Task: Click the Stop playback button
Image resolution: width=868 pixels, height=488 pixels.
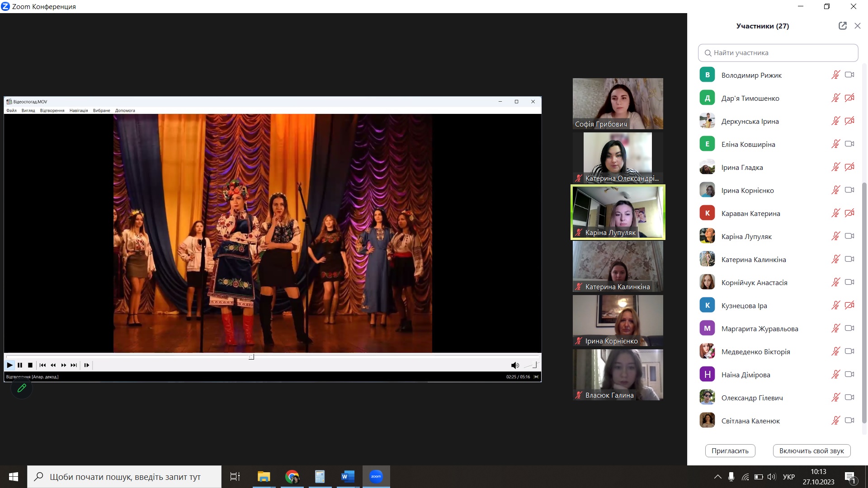Action: (30, 365)
